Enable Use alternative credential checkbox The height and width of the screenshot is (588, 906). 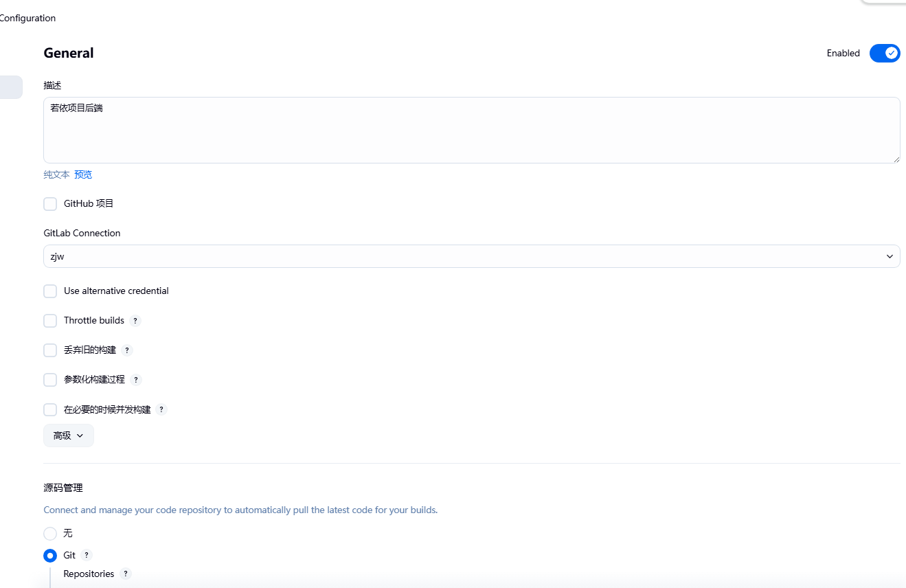click(50, 291)
